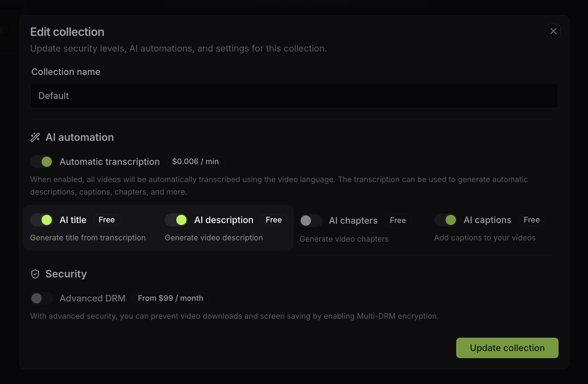Viewport: 588px width, 384px height.
Task: Click the AI captions label
Action: 488,220
